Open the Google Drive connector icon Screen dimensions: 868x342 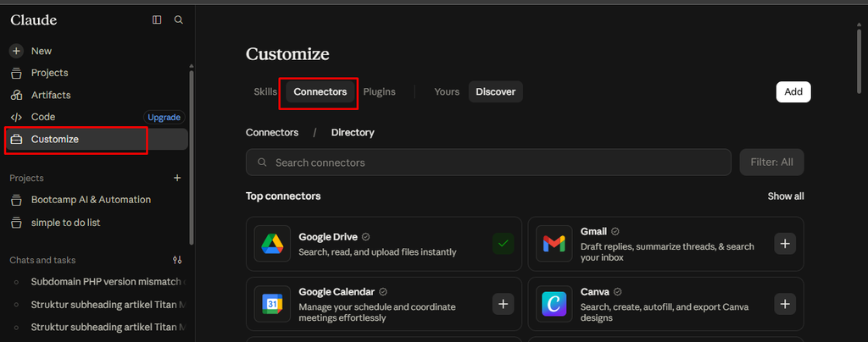(x=272, y=244)
